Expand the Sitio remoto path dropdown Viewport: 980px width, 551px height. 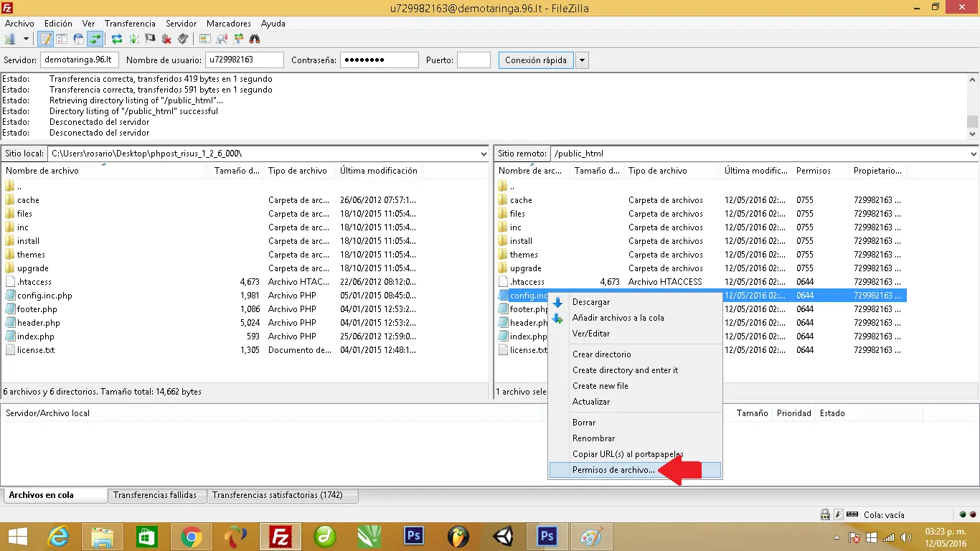click(974, 154)
